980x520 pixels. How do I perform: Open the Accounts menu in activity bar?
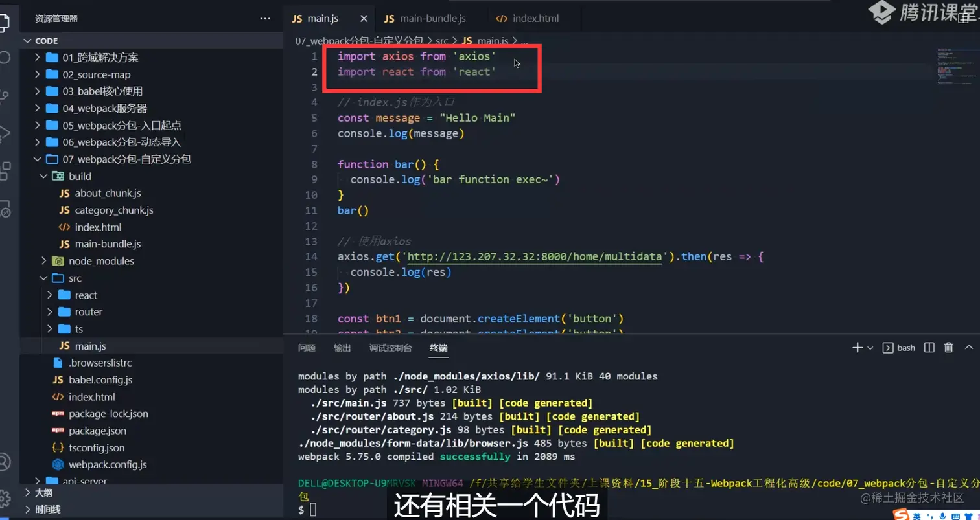coord(4,462)
